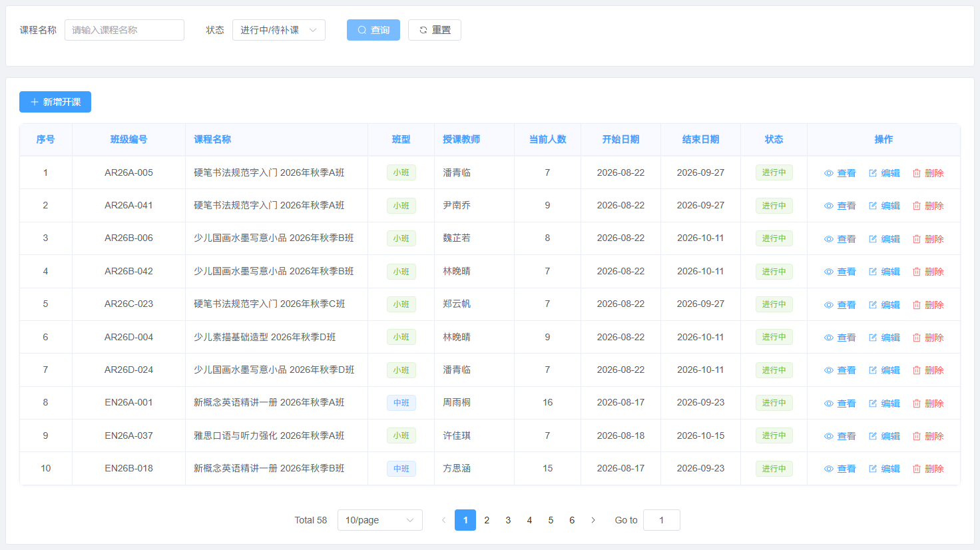Click trash icon for AR26A-005 row
This screenshot has height=550, width=980.
point(917,173)
